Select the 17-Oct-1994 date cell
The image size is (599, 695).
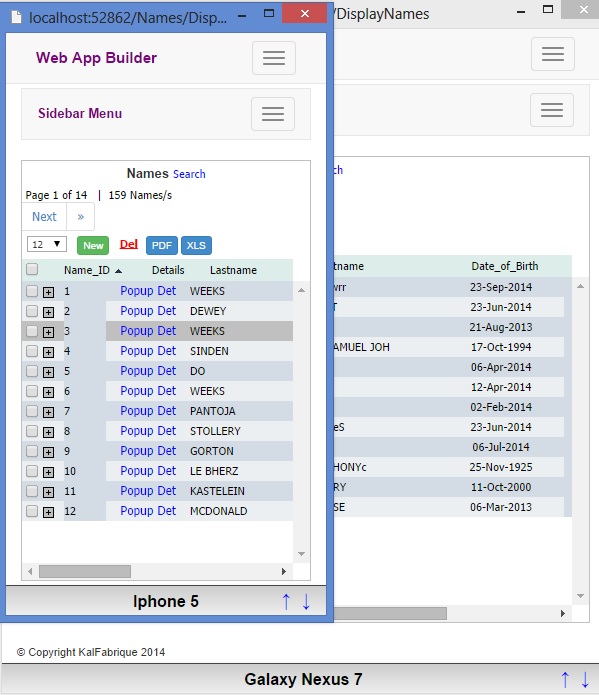501,347
